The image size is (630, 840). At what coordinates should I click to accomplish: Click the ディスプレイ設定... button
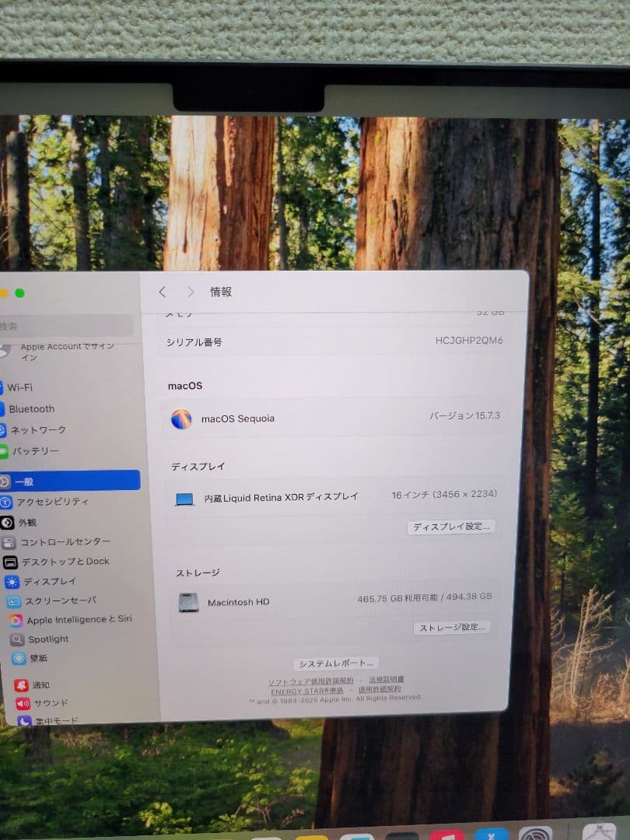click(x=451, y=527)
